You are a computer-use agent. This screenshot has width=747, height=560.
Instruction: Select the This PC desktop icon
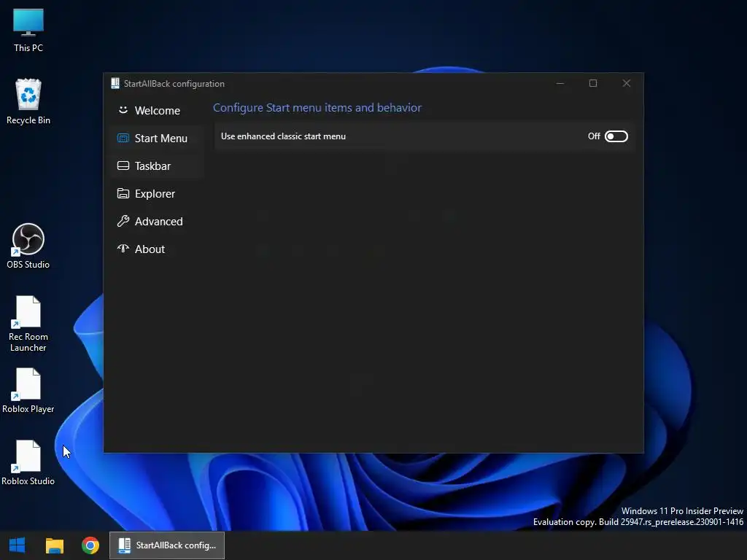(x=28, y=30)
